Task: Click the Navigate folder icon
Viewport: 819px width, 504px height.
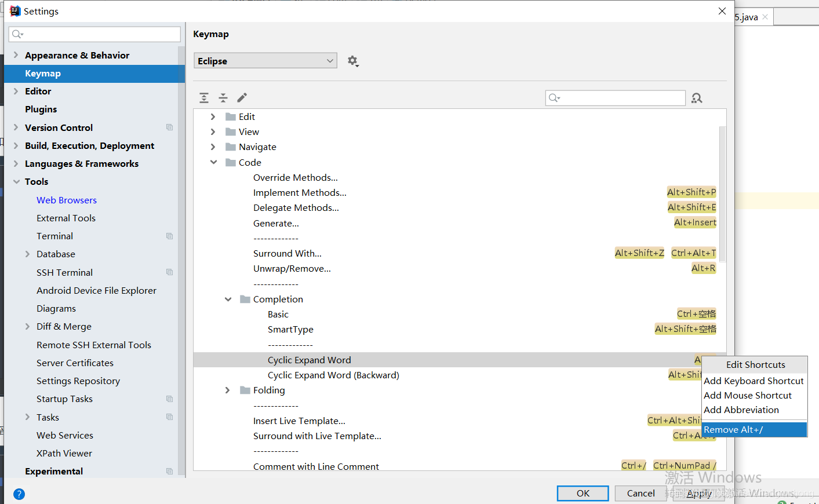Action: (x=231, y=147)
